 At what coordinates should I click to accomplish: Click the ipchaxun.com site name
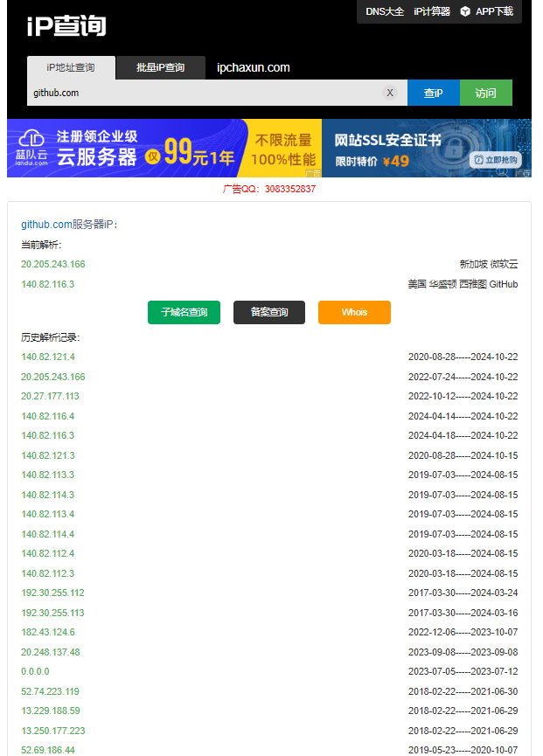[254, 67]
